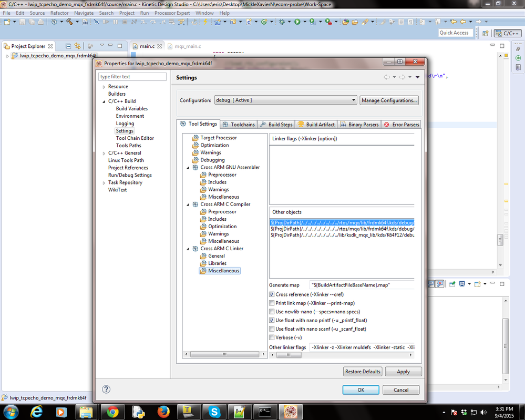
Task: Click Cancel in Properties dialog
Action: [x=401, y=390]
